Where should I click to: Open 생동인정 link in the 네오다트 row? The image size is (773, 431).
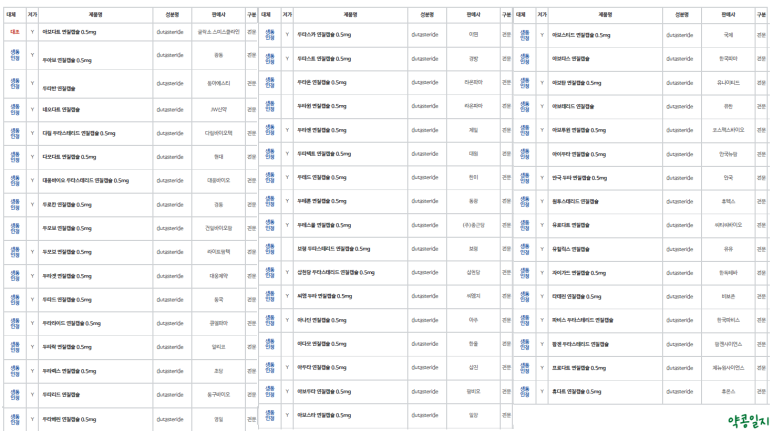pyautogui.click(x=15, y=109)
